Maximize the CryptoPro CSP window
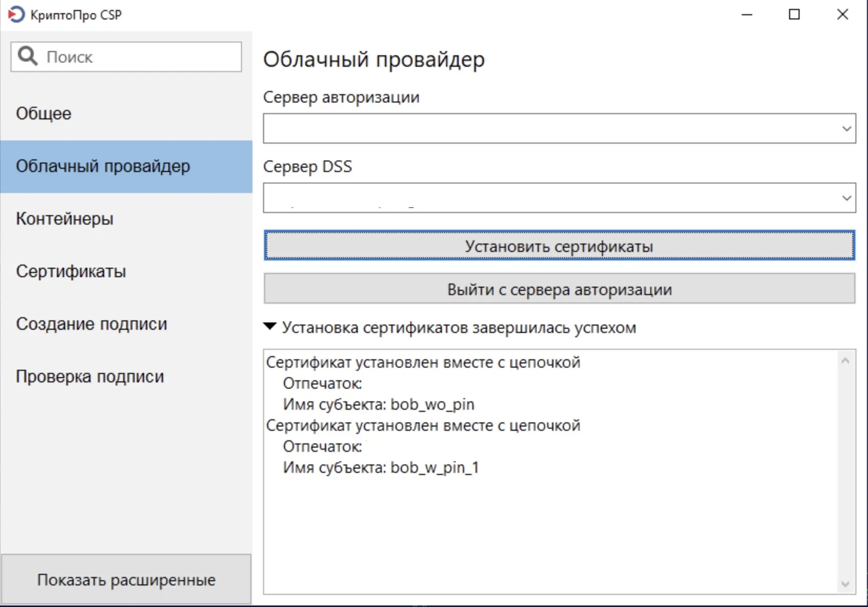 point(794,14)
